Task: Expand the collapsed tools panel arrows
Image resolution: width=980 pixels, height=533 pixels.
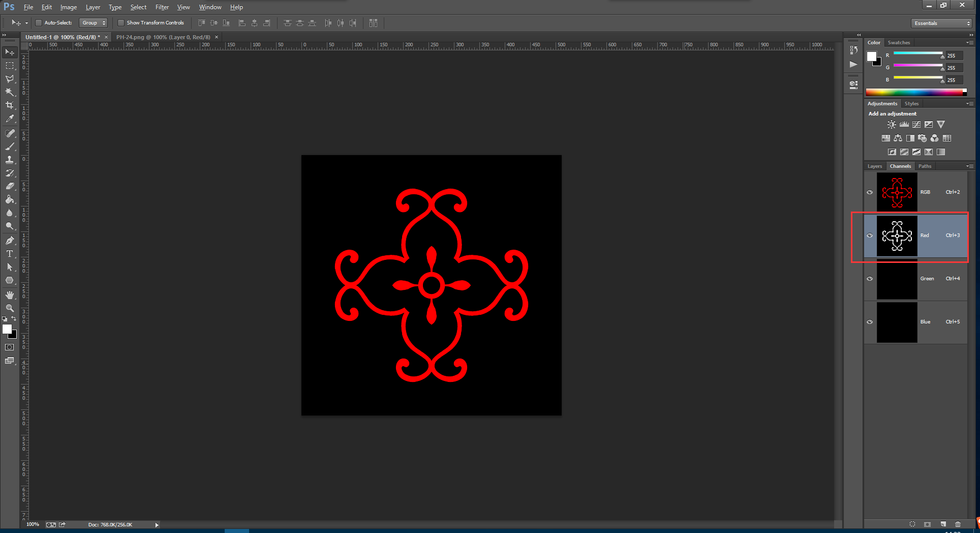Action: coord(4,35)
